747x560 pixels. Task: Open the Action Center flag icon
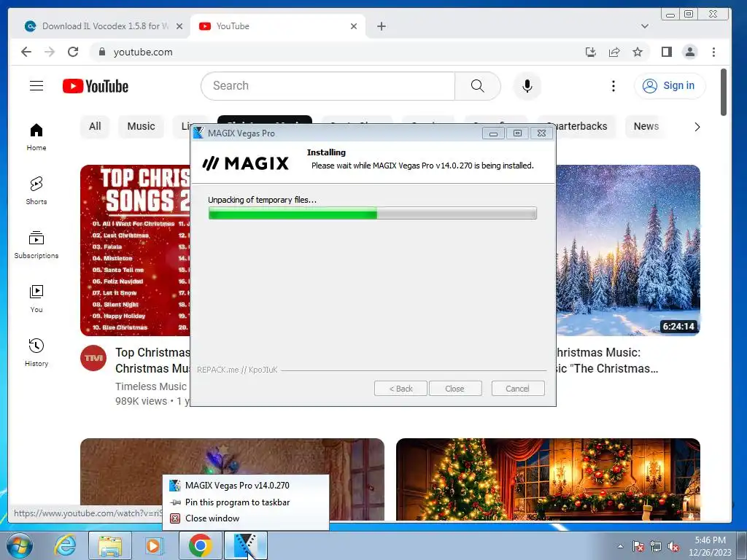638,546
